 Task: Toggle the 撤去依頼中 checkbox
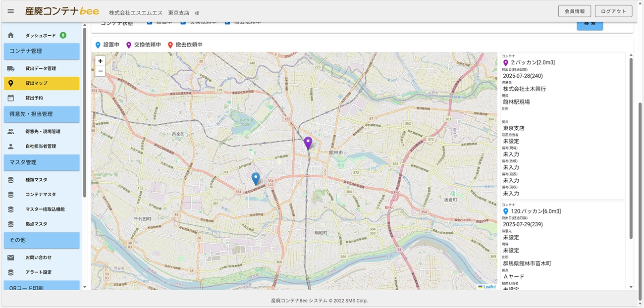(227, 23)
